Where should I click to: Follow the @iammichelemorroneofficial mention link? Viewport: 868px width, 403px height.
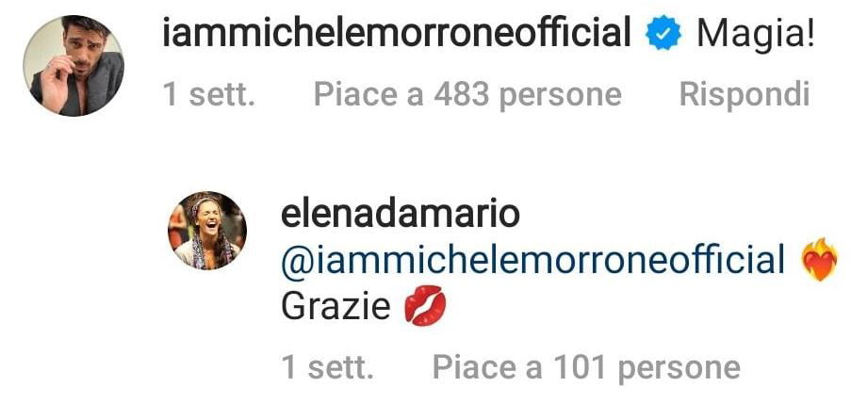click(533, 261)
